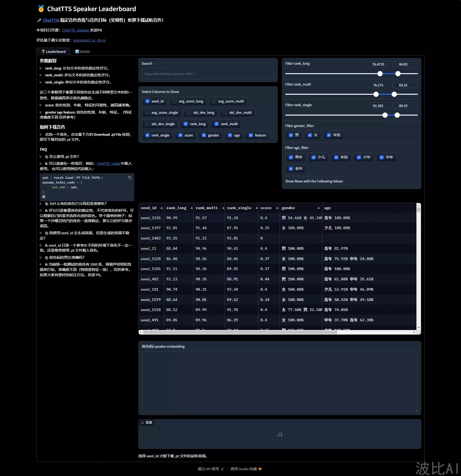Viewport: 461px width, 476px height.
Task: Hide the rank_long column
Action: tap(186, 124)
